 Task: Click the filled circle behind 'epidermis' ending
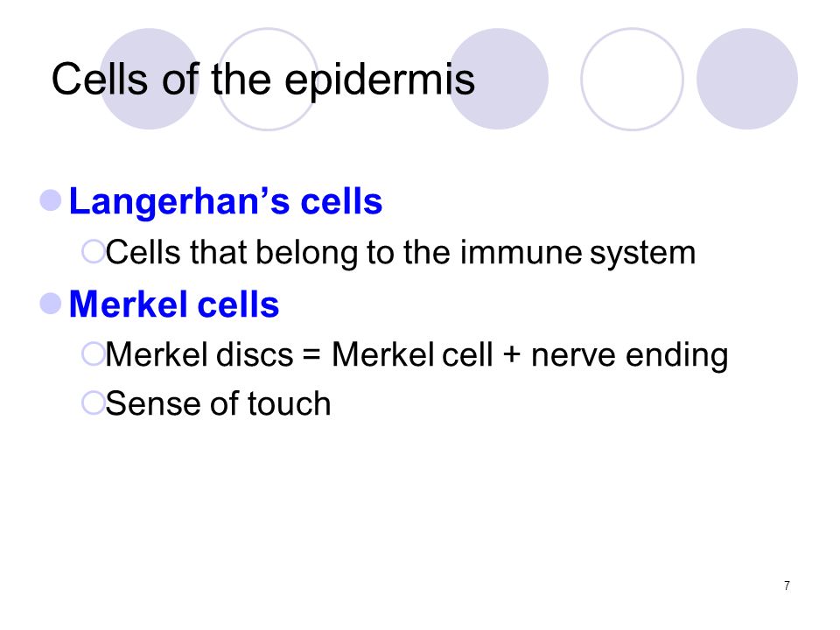498,79
